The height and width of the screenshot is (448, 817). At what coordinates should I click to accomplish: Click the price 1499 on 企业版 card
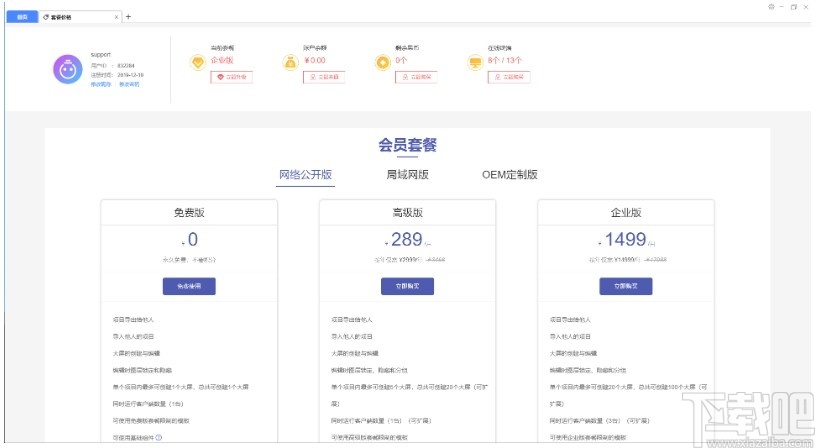[625, 240]
